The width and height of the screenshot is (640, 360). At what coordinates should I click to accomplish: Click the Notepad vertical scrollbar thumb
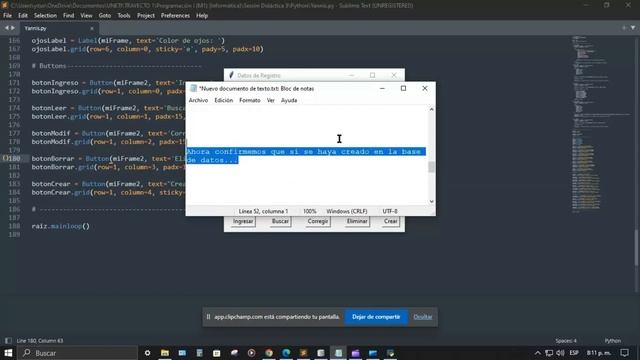431,167
